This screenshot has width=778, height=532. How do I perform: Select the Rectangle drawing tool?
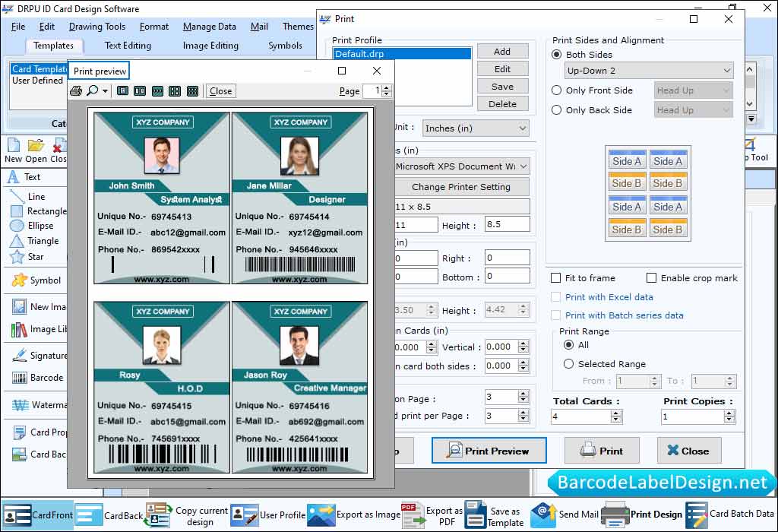[x=38, y=211]
